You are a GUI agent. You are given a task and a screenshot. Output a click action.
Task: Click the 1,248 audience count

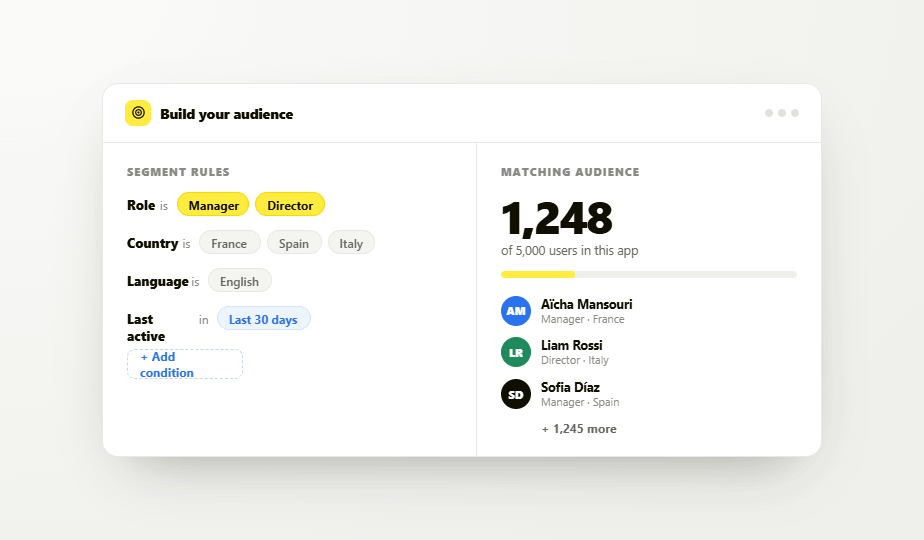pos(557,218)
